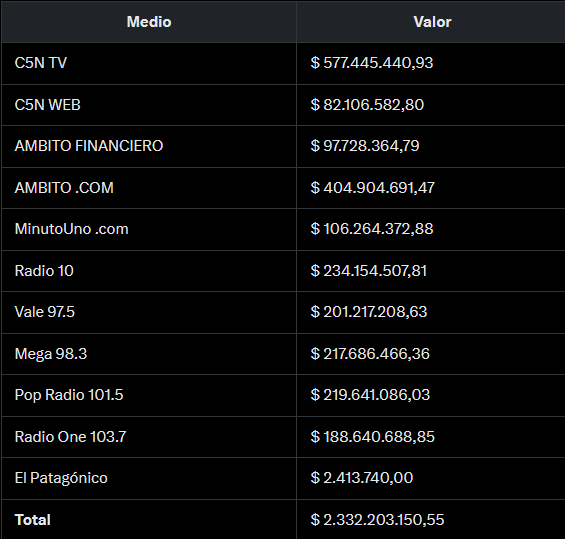Click the Radio 10 row label
This screenshot has height=539, width=565.
click(x=44, y=271)
